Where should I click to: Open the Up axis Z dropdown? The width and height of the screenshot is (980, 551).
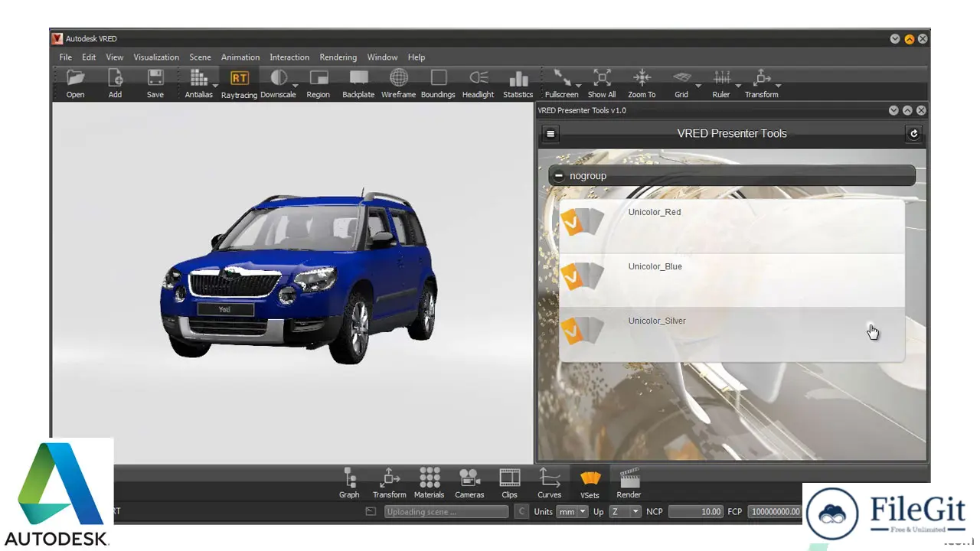625,512
